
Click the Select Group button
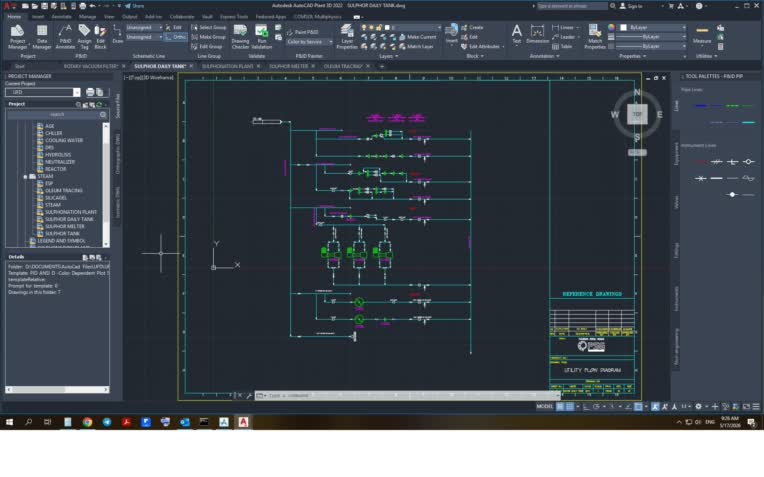[209, 28]
